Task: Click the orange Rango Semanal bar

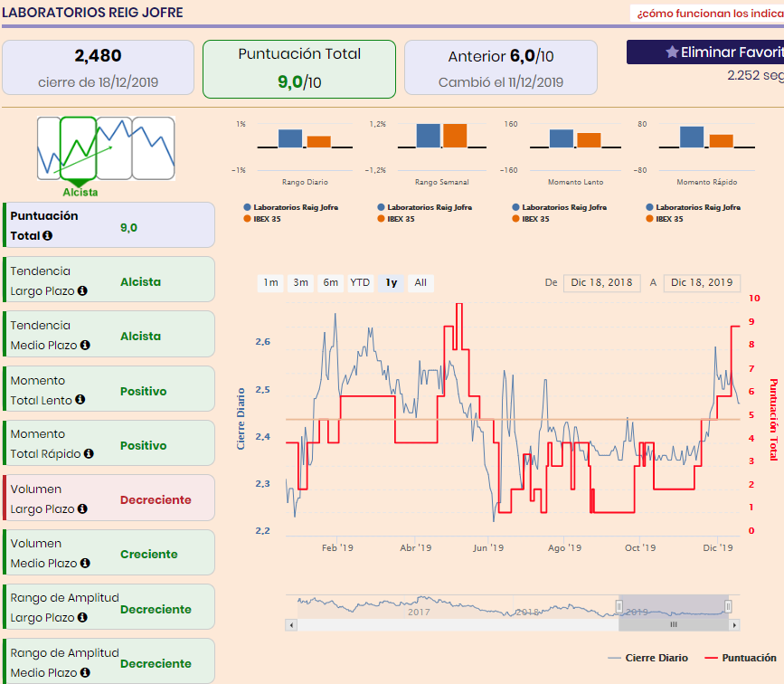Action: click(x=455, y=136)
